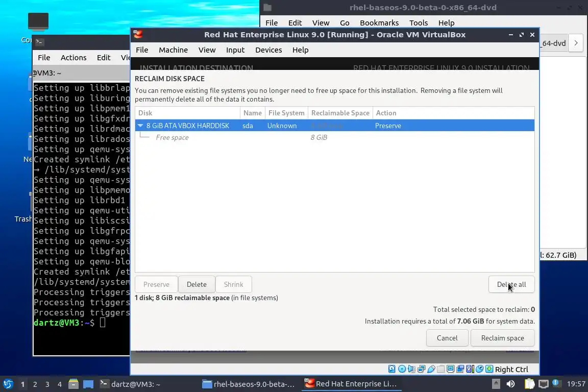Click the clock showing 19:57
The height and width of the screenshot is (392, 588).
click(x=576, y=384)
